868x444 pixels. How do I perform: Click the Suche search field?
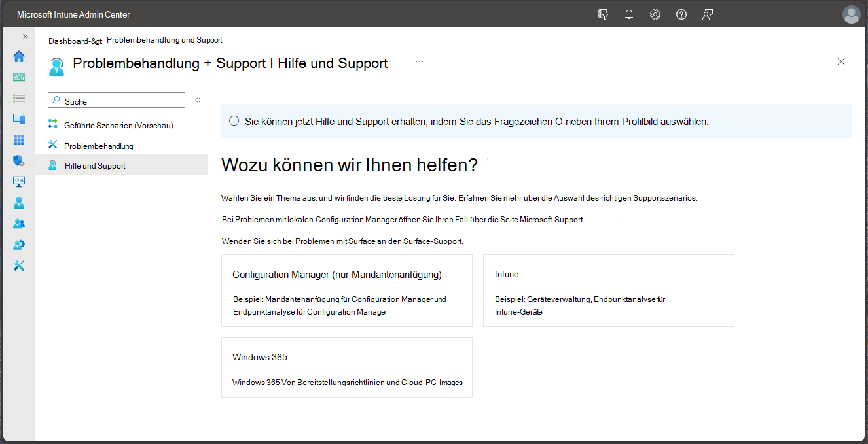pos(117,100)
